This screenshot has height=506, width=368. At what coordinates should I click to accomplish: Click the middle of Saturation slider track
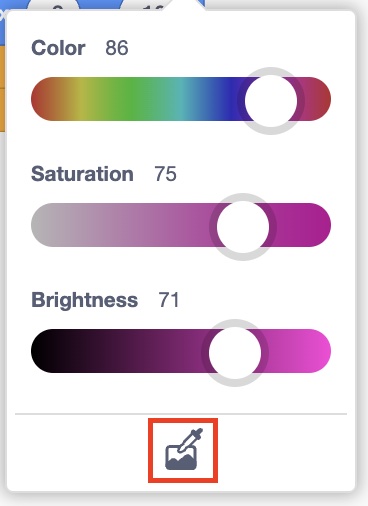point(181,225)
